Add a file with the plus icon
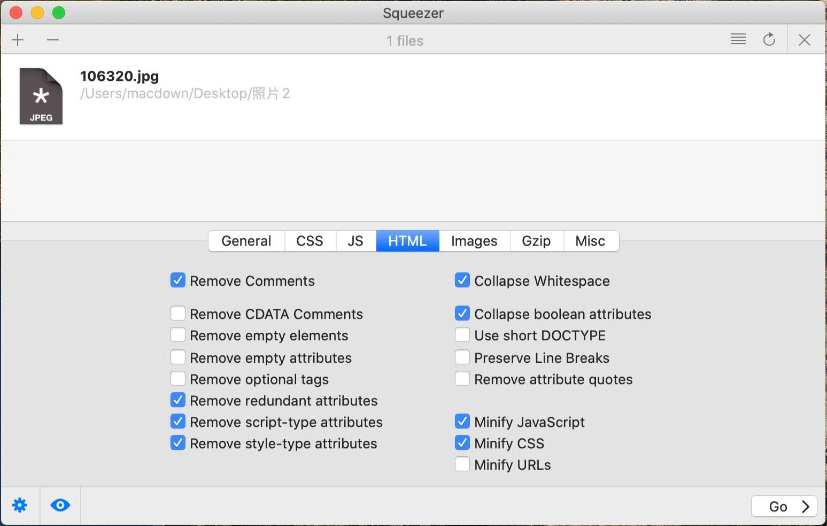 18,40
